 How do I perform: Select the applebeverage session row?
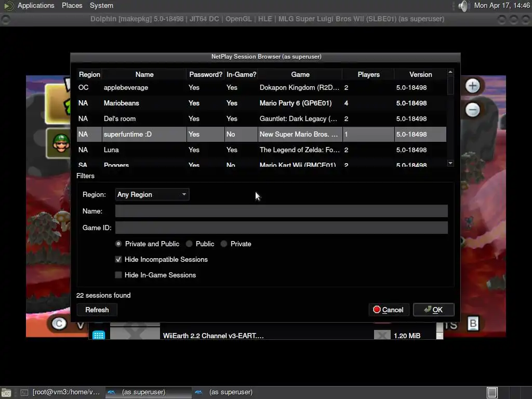[x=261, y=87]
